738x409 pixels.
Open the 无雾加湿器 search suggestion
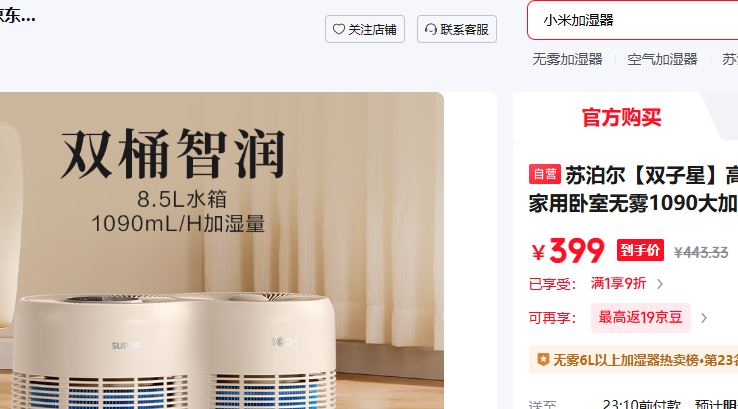point(567,59)
